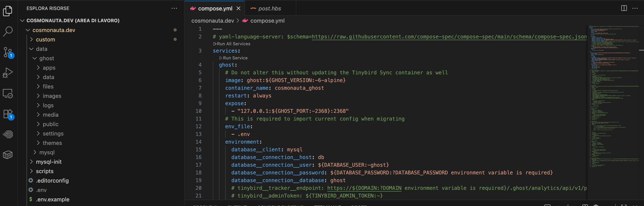Image resolution: width=644 pixels, height=206 pixels.
Task: Click gear icon beside .env file
Action: pos(31,190)
